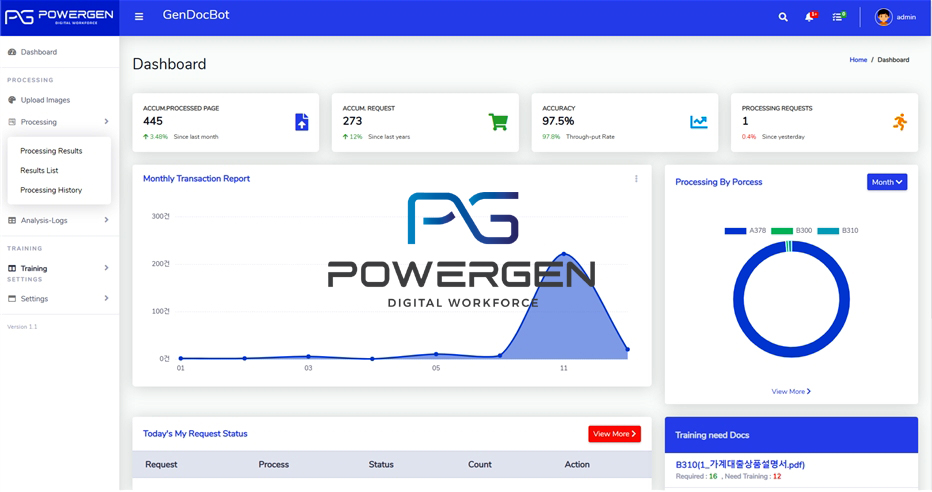Click the chart line icon on Accuracy card
932x492 pixels.
pyautogui.click(x=698, y=122)
